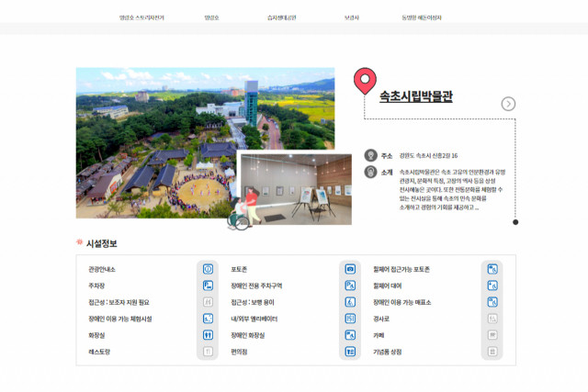Viewport: 588px width, 392px height.
Task: Open the indoor exhibition gallery photo
Action: pyautogui.click(x=296, y=189)
